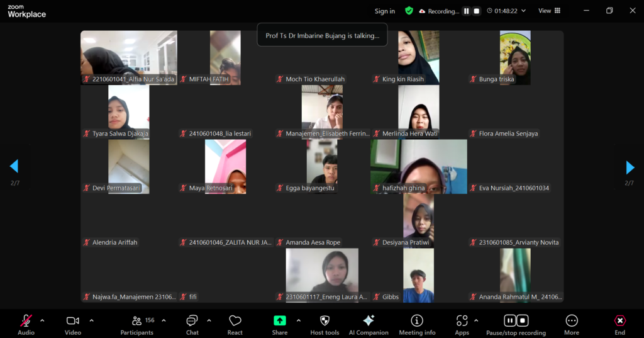Click the React heart icon

[x=235, y=324]
